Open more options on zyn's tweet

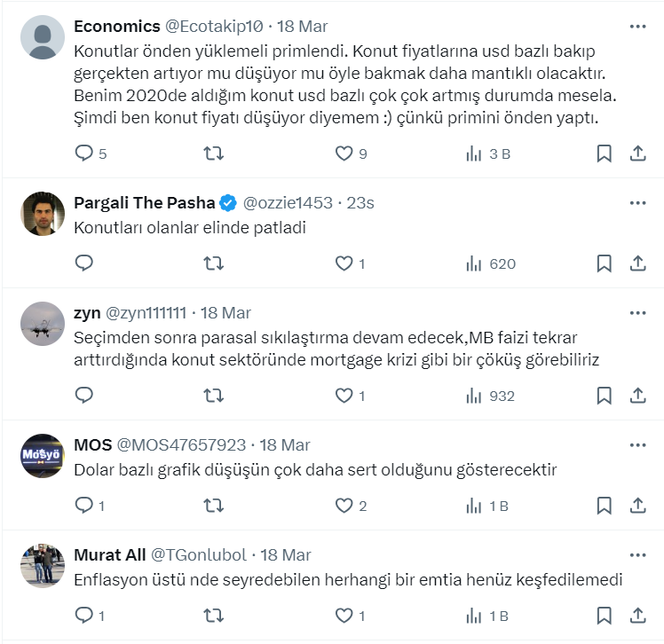(637, 313)
